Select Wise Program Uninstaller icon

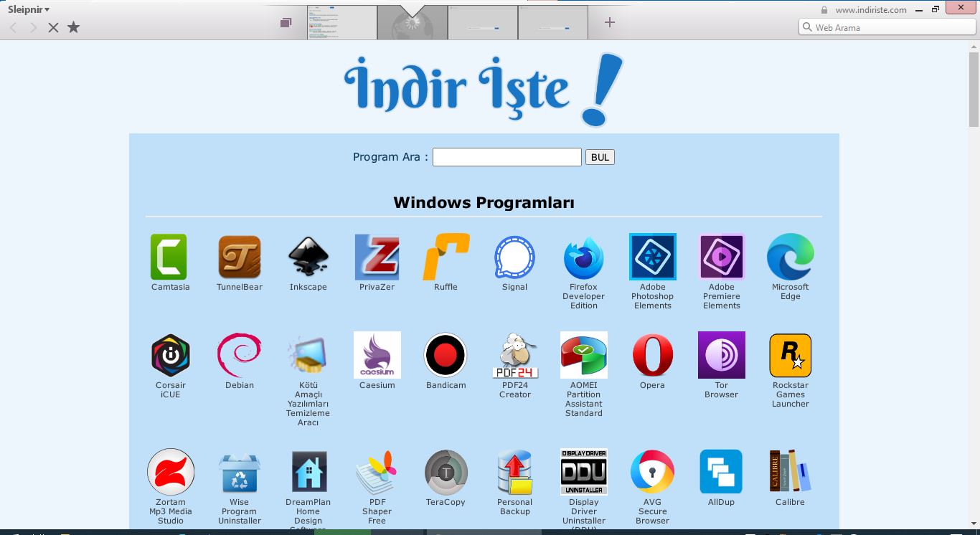pos(240,472)
